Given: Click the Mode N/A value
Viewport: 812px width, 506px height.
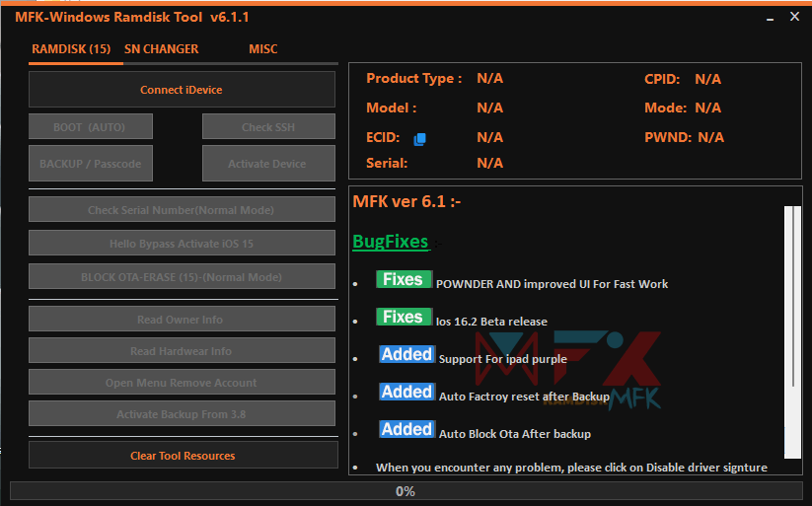Looking at the screenshot, I should pyautogui.click(x=707, y=108).
